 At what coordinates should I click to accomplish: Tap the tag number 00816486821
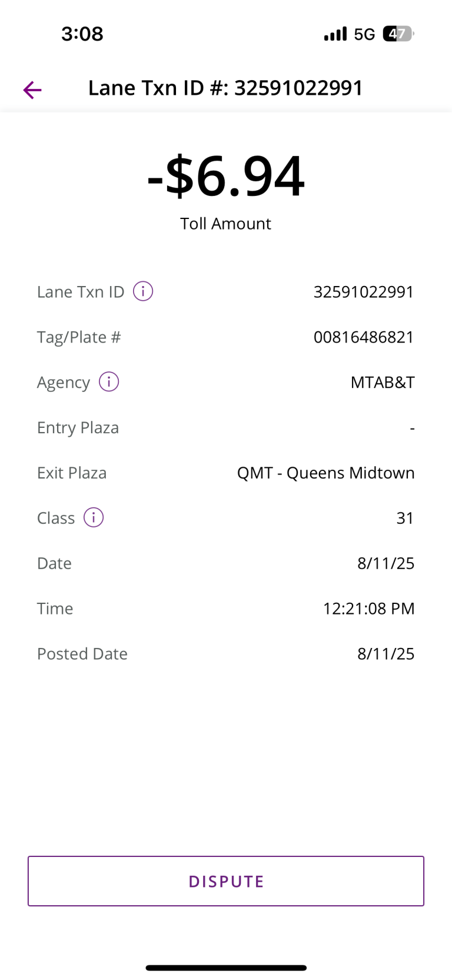tap(364, 337)
